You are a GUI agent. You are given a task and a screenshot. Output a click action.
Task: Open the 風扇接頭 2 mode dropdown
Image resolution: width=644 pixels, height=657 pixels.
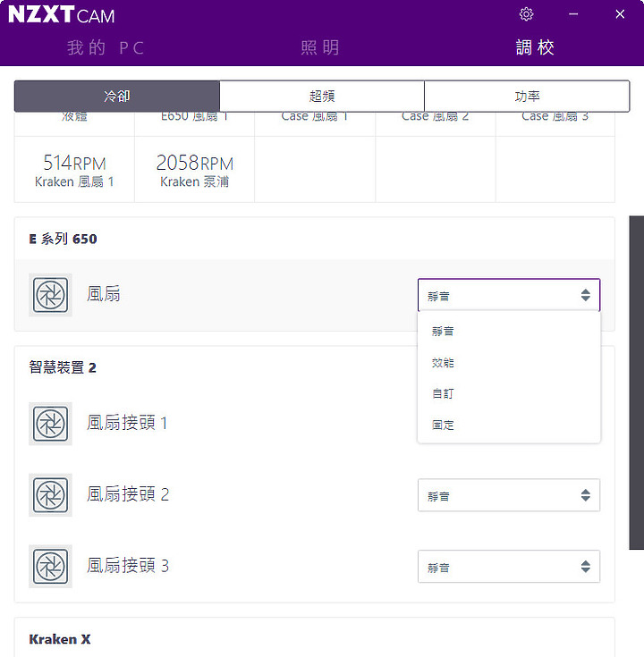point(509,495)
